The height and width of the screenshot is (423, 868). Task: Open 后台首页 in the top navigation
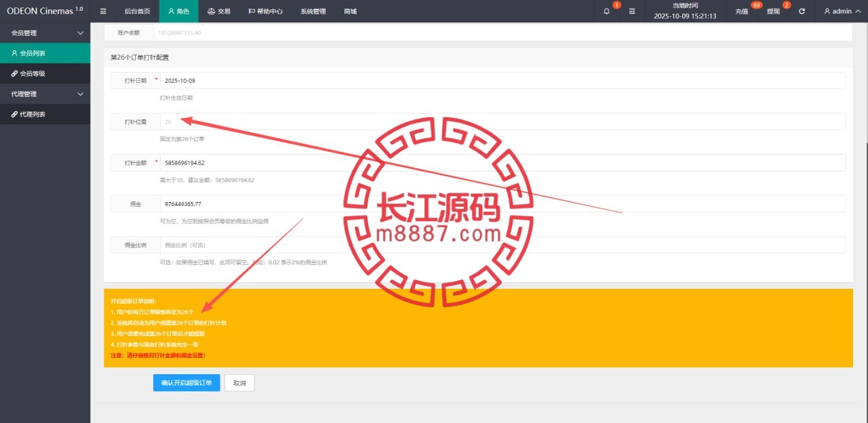tap(138, 12)
